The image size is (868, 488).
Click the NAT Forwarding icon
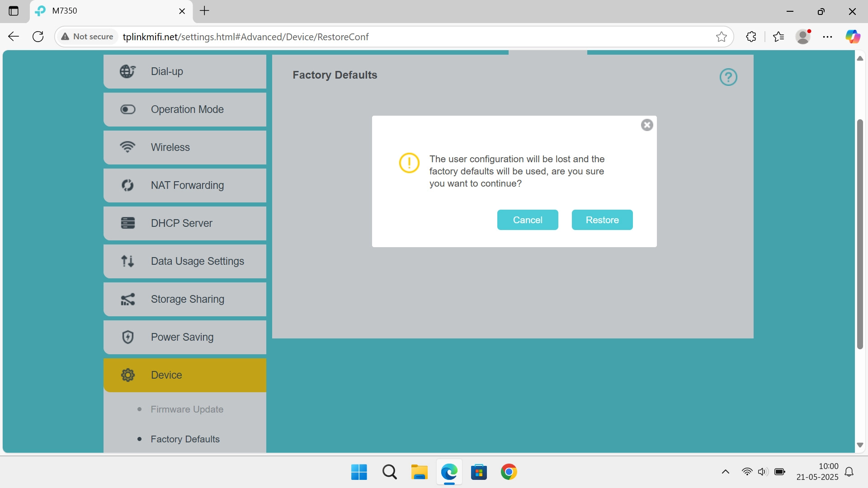click(127, 185)
